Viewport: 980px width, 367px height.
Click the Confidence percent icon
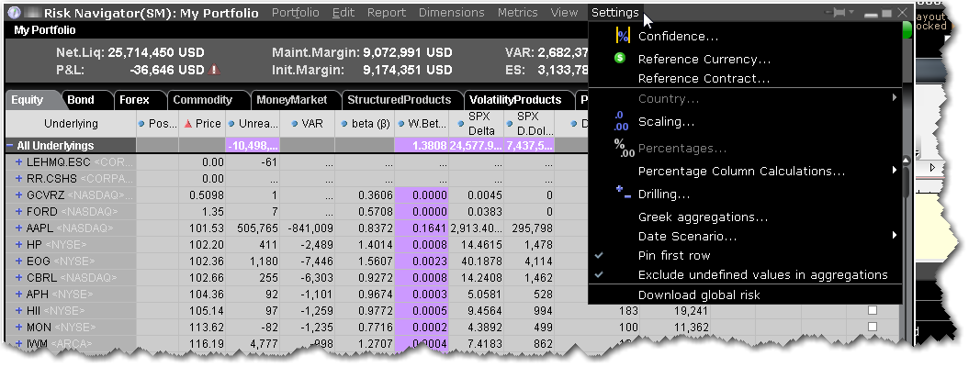[622, 36]
